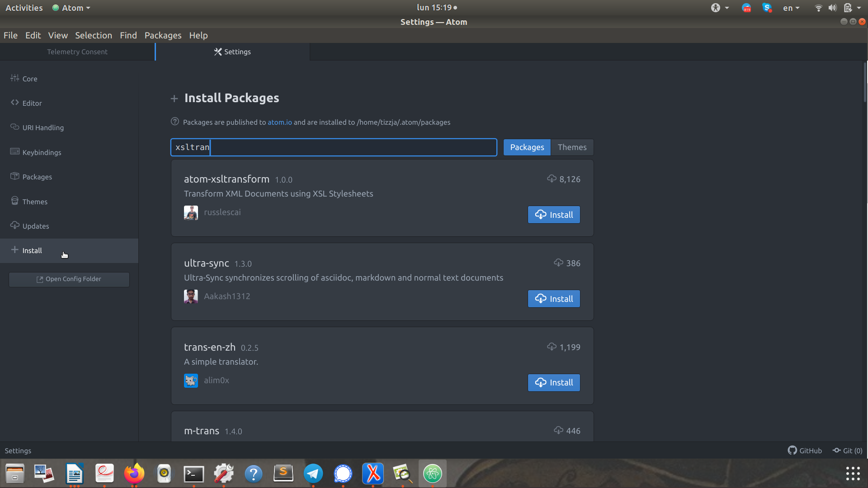
Task: Click russlescai author name
Action: tap(222, 212)
